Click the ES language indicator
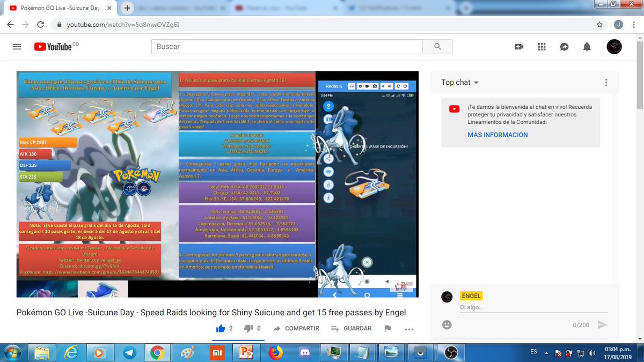The image size is (644, 362). click(533, 351)
